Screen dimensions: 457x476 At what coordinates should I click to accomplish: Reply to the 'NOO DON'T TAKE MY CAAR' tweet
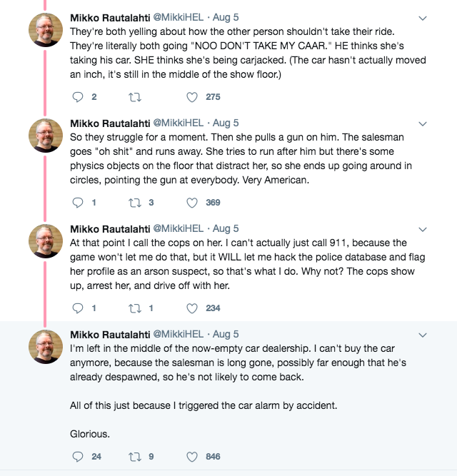(79, 97)
